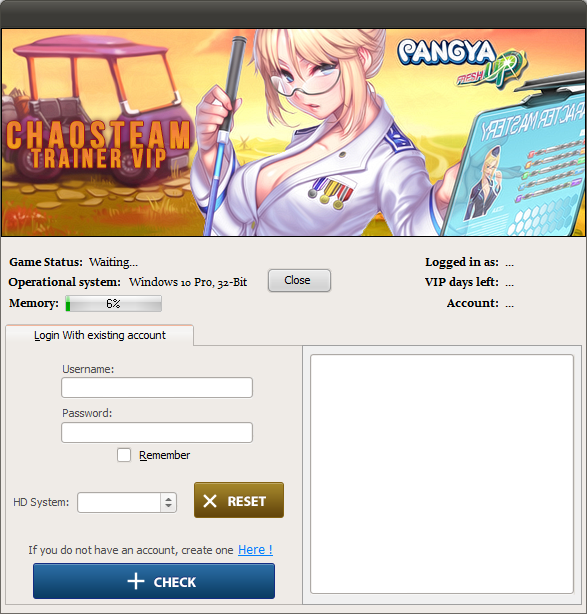Focus the Username input field
The image size is (587, 614).
(x=157, y=387)
